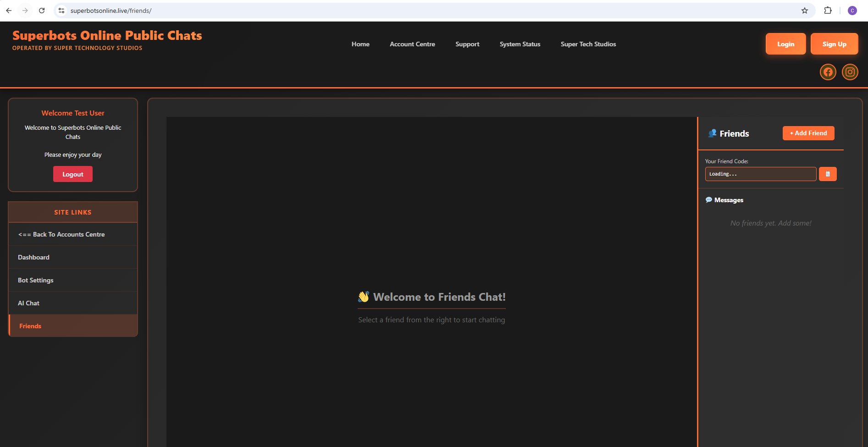Open the Facebook social icon
Image resolution: width=868 pixels, height=447 pixels.
[828, 72]
